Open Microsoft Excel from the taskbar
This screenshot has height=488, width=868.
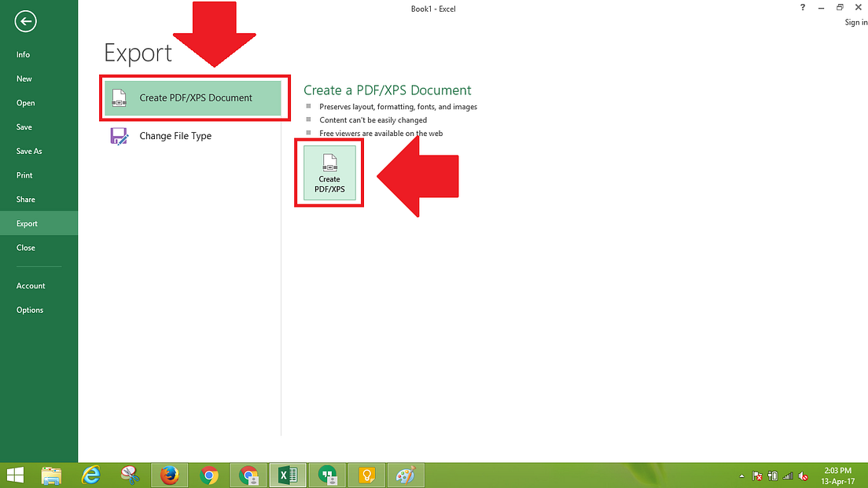tap(288, 475)
